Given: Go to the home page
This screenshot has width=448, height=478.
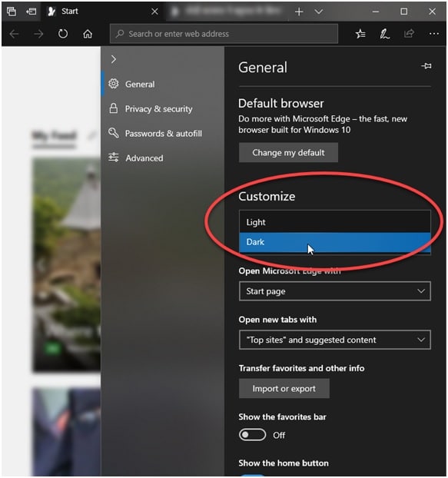Looking at the screenshot, I should [88, 34].
